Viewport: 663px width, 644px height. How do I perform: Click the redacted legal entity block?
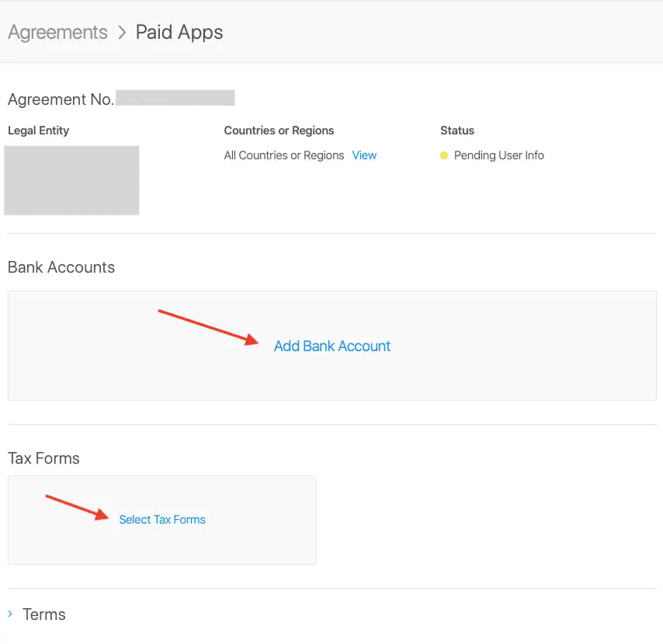(x=71, y=180)
